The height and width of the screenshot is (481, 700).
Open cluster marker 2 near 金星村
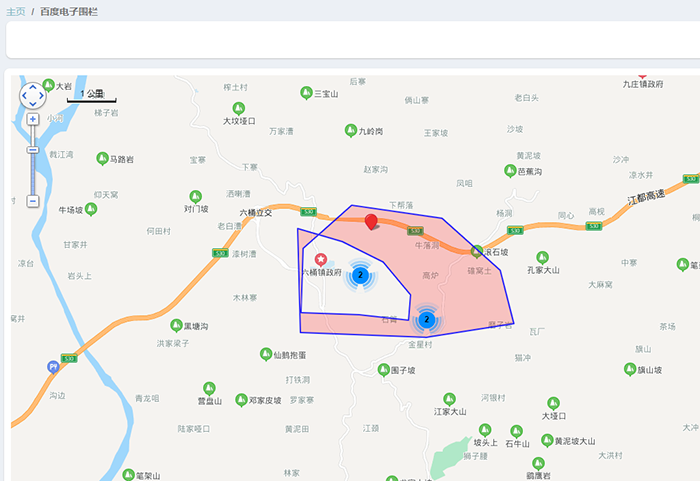click(427, 319)
